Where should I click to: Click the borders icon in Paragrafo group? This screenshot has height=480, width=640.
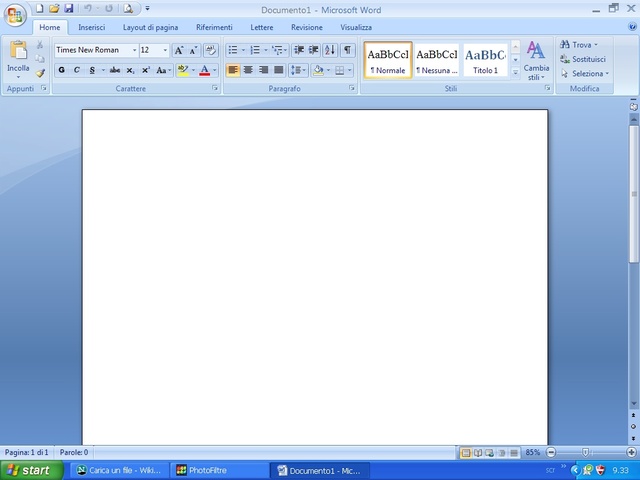tap(340, 70)
